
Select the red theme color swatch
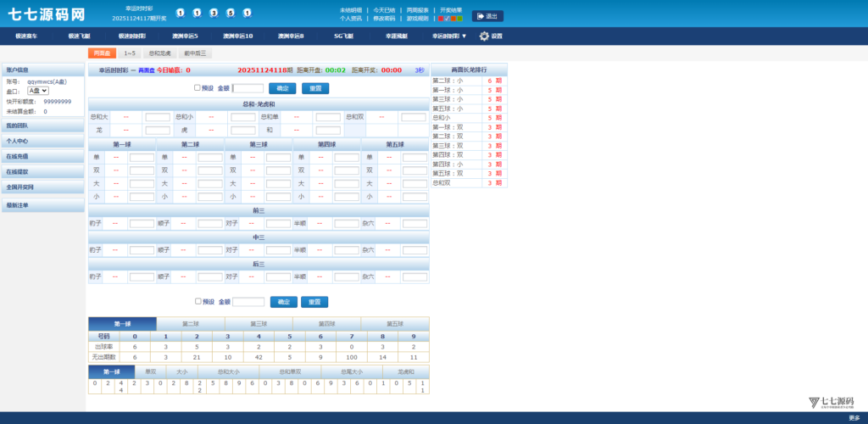(441, 19)
